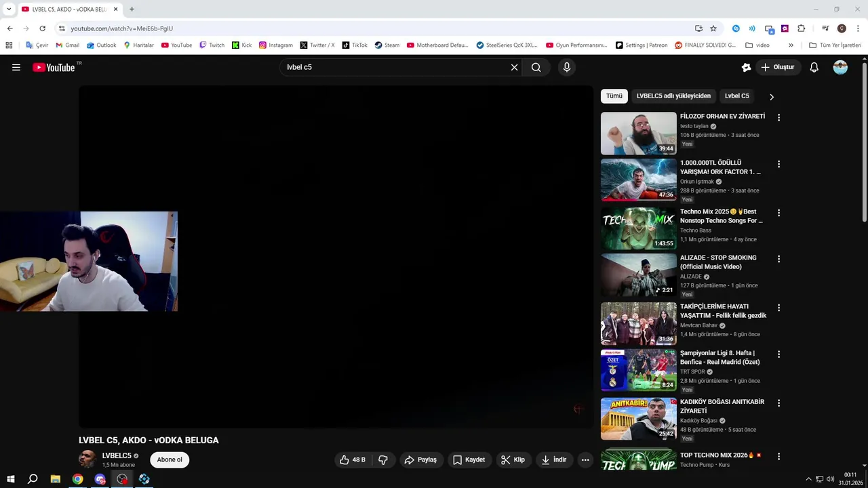The width and height of the screenshot is (868, 488).
Task: Open the Steam bookmark
Action: [x=387, y=45]
